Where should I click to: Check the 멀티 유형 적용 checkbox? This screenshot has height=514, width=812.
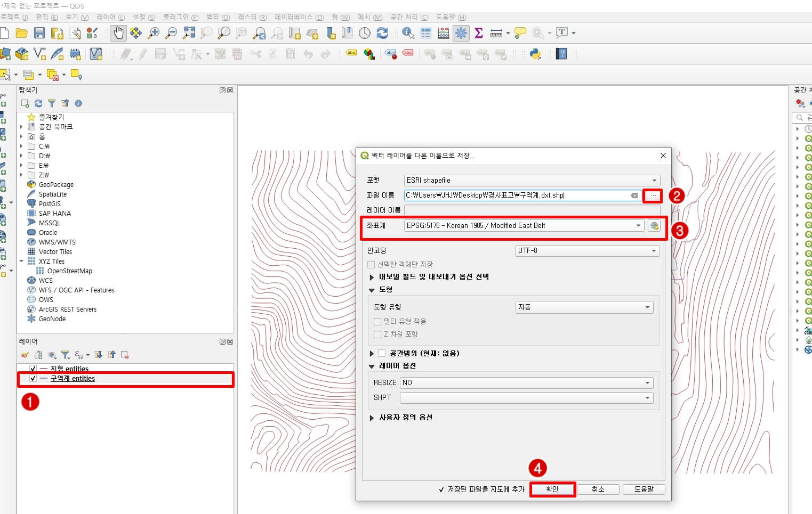(377, 322)
